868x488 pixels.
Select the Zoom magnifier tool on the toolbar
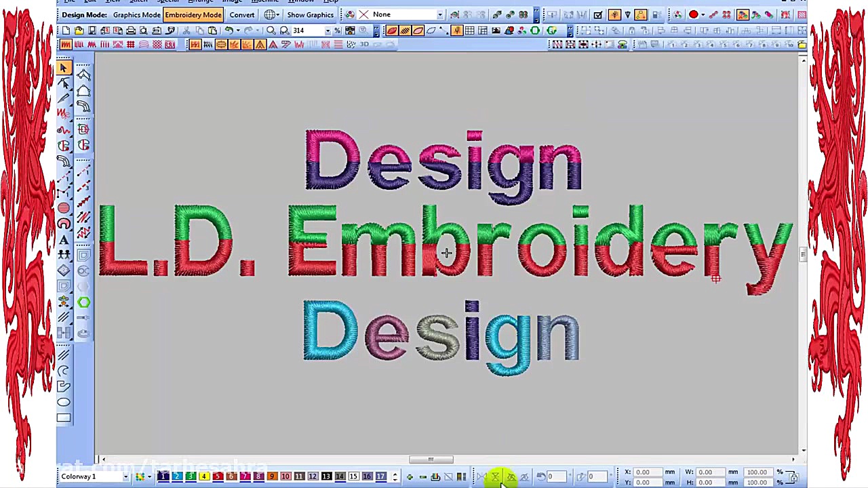tap(270, 30)
